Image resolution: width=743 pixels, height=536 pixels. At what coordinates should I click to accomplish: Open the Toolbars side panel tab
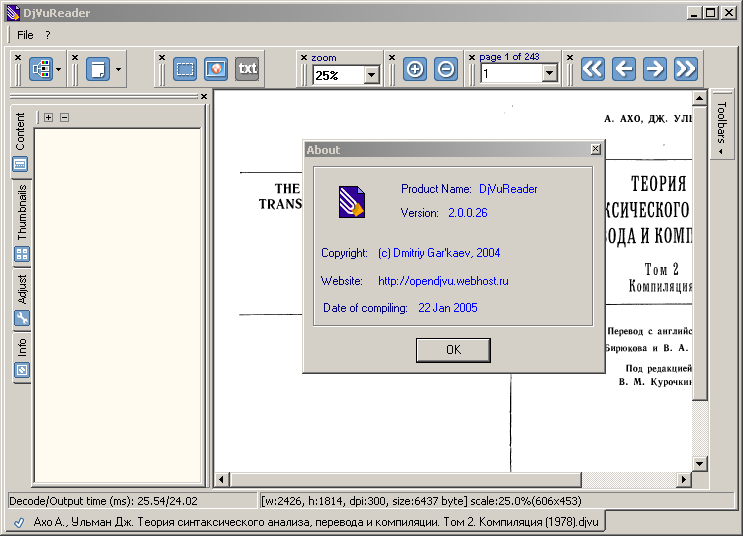(x=721, y=125)
